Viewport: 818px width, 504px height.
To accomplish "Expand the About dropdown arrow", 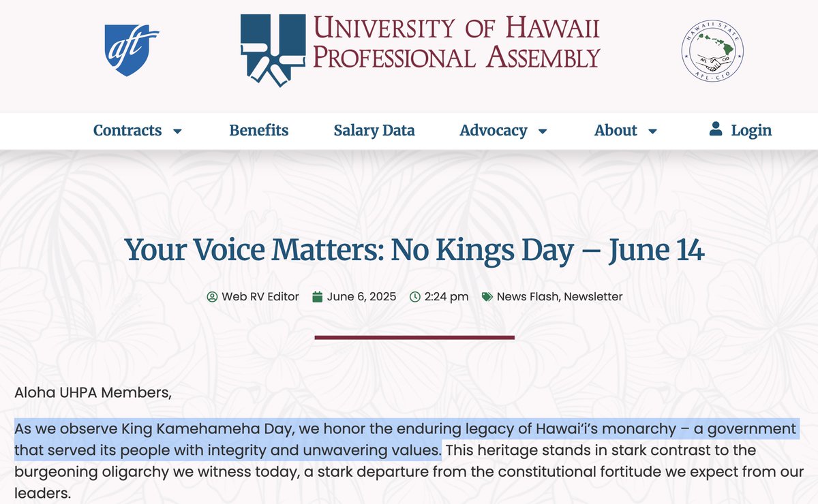I will pyautogui.click(x=652, y=131).
